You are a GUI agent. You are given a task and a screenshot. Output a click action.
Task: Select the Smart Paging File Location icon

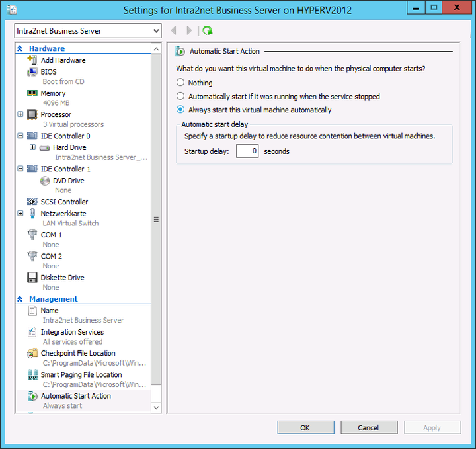pyautogui.click(x=32, y=375)
